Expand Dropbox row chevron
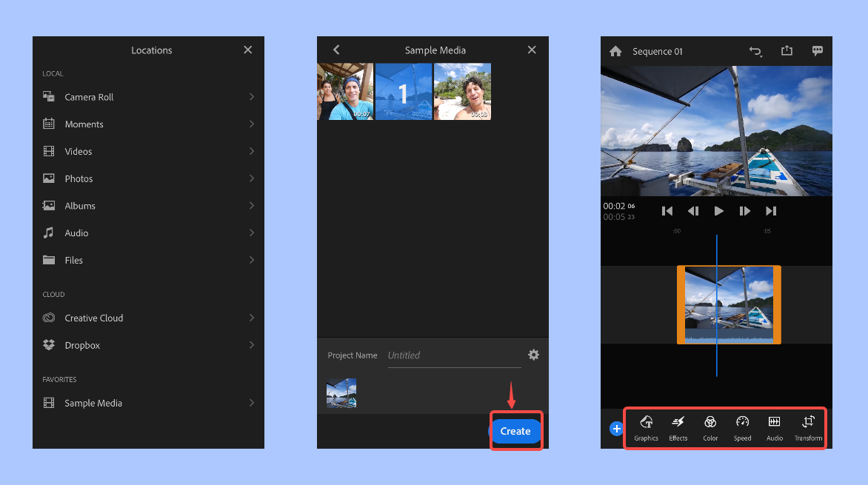This screenshot has width=868, height=485. point(251,345)
